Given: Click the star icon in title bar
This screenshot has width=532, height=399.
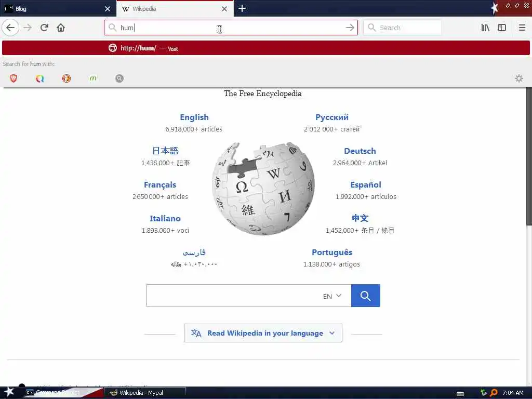Looking at the screenshot, I should (x=495, y=8).
